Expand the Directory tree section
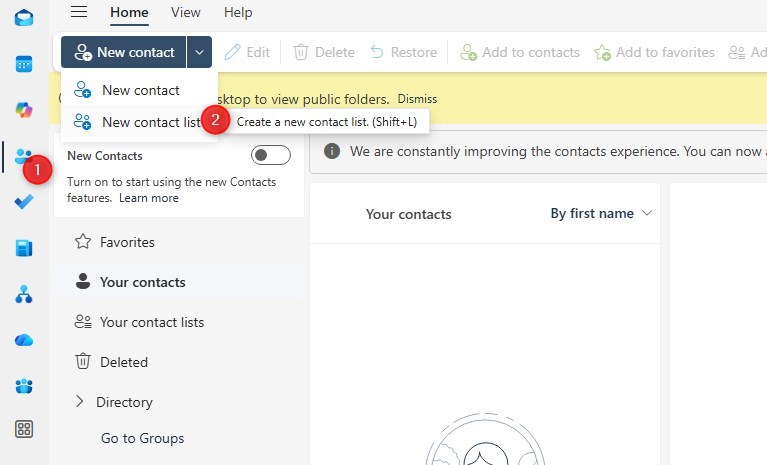Image resolution: width=767 pixels, height=465 pixels. point(80,402)
